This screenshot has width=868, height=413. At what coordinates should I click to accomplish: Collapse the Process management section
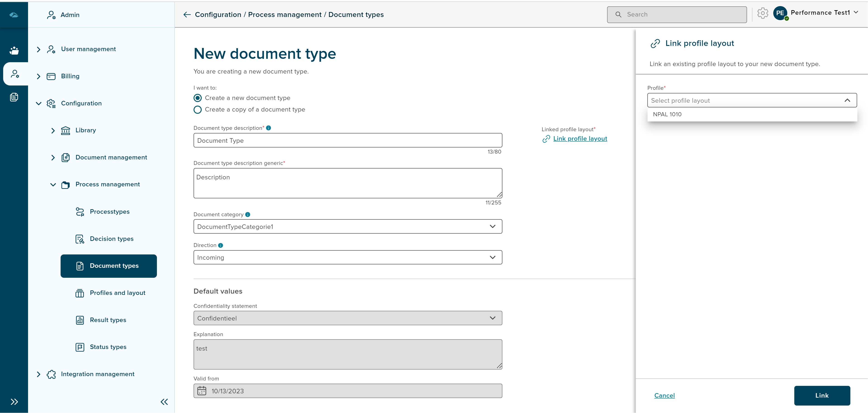coord(52,184)
